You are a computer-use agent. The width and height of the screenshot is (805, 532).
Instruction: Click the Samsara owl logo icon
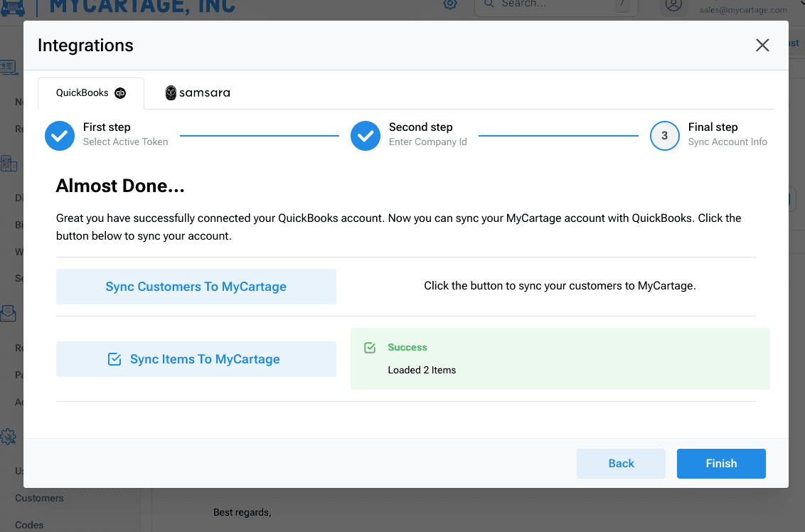(171, 93)
